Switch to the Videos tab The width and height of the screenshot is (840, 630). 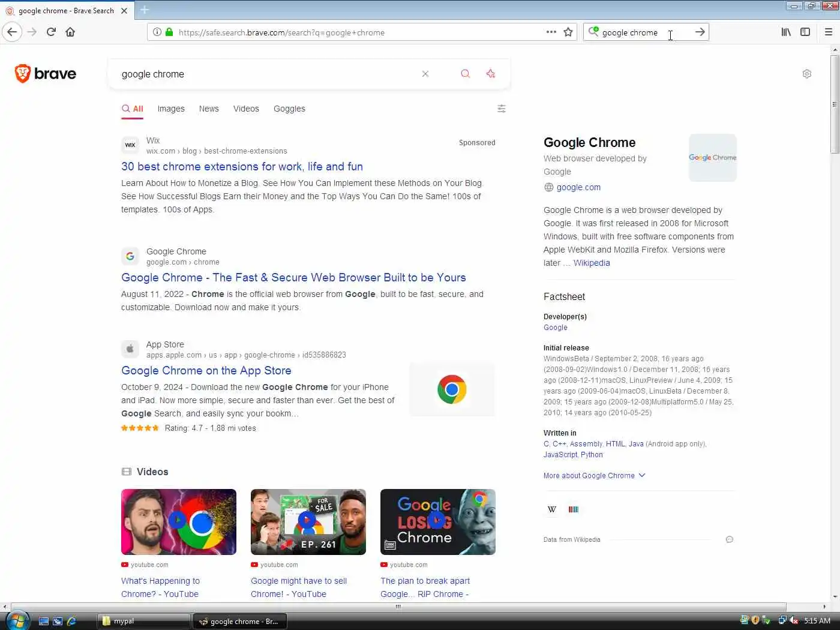(246, 109)
